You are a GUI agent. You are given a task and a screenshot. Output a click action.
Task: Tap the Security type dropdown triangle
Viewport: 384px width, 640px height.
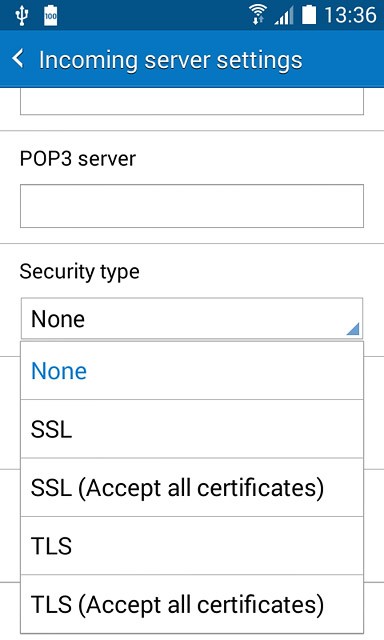tap(353, 329)
